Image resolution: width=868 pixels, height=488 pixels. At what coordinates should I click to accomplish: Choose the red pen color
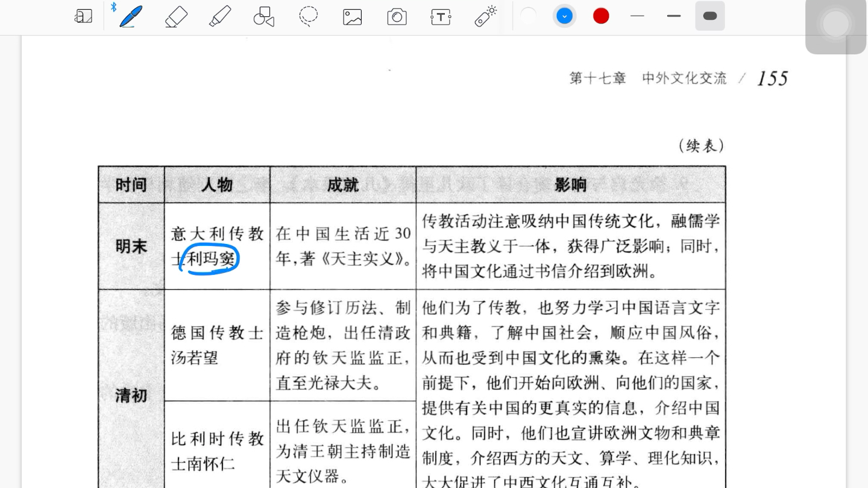601,16
